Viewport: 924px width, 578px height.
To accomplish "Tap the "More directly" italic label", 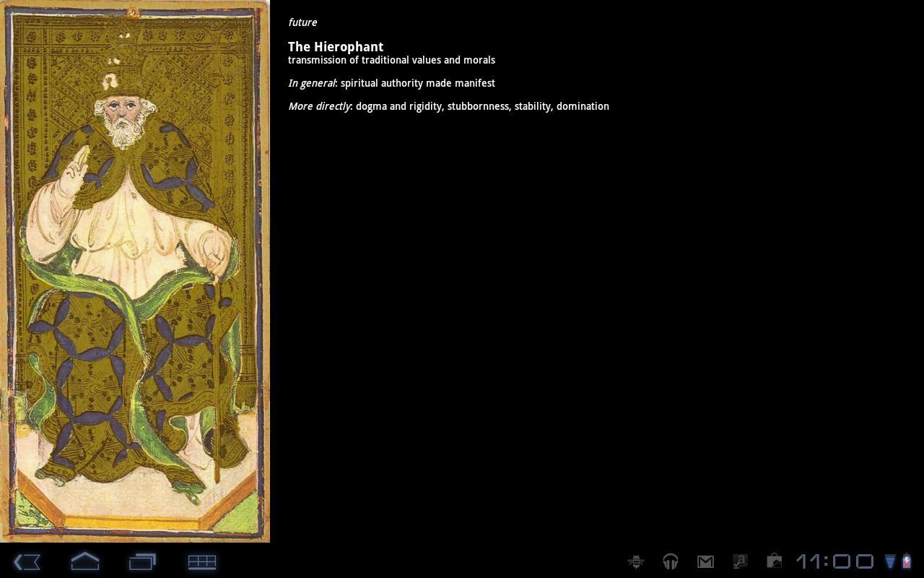I will click(319, 106).
